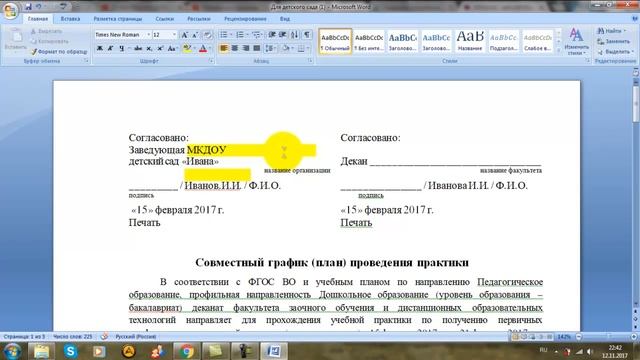
Task: Switch to the Рецензирование tab
Action: point(245,19)
